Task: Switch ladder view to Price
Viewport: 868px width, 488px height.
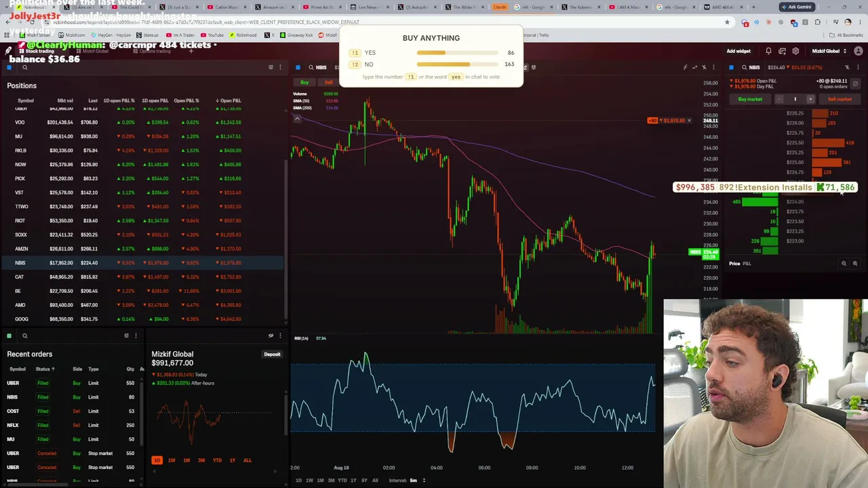Action: coord(734,263)
